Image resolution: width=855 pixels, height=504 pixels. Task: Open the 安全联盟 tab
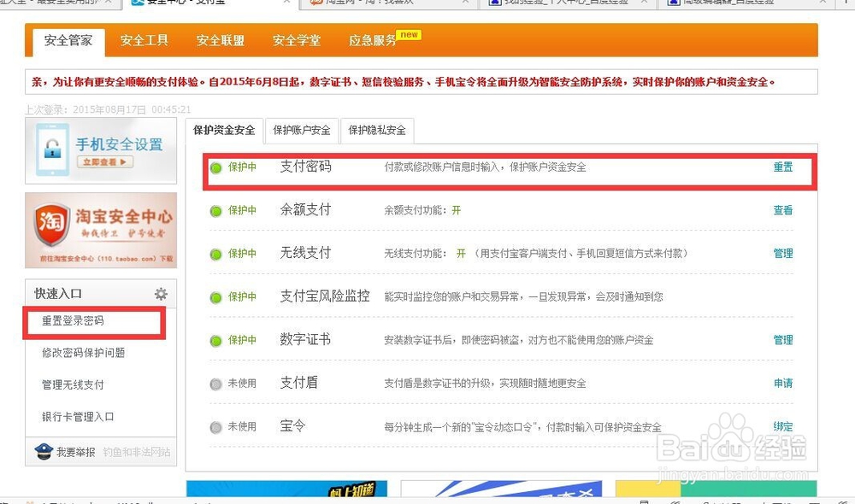(x=221, y=40)
